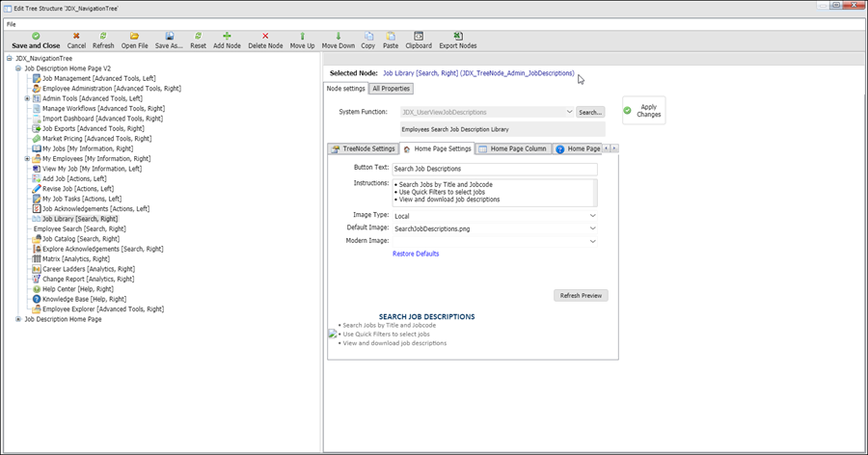This screenshot has width=868, height=455.
Task: Click the Add Node plus icon
Action: pos(227,36)
